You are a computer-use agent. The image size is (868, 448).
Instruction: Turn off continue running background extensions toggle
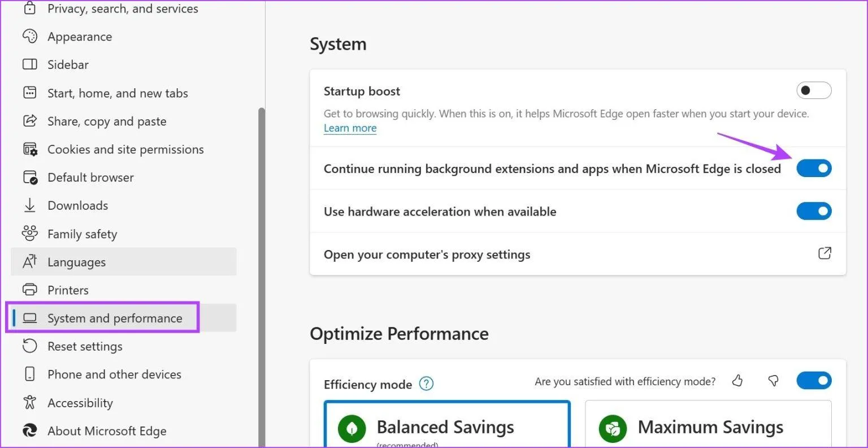[x=814, y=168]
